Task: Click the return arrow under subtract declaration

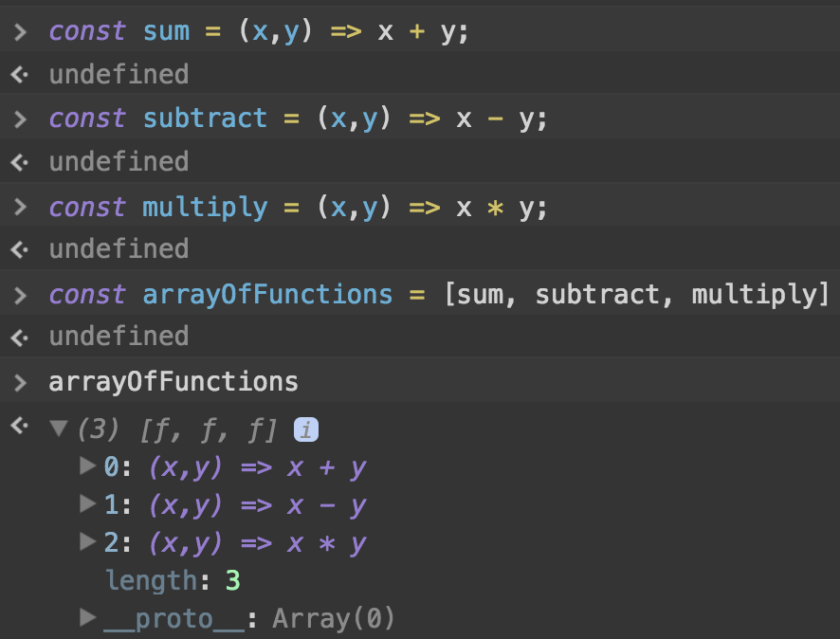Action: point(19,161)
